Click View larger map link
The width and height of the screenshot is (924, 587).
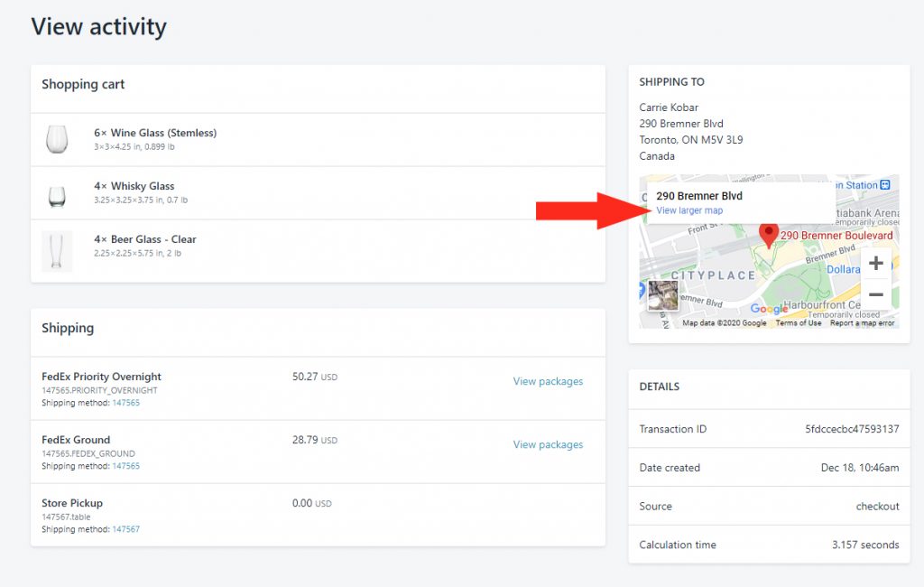(x=689, y=210)
